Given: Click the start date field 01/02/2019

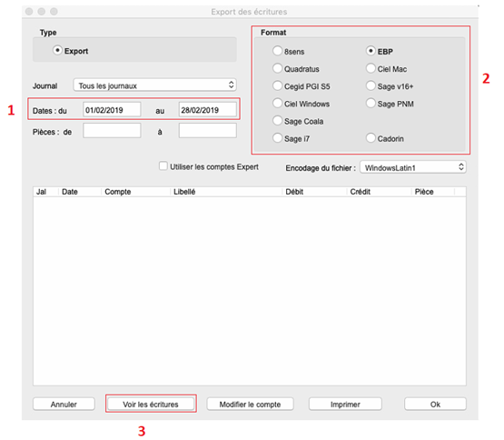Looking at the screenshot, I should pyautogui.click(x=112, y=110).
